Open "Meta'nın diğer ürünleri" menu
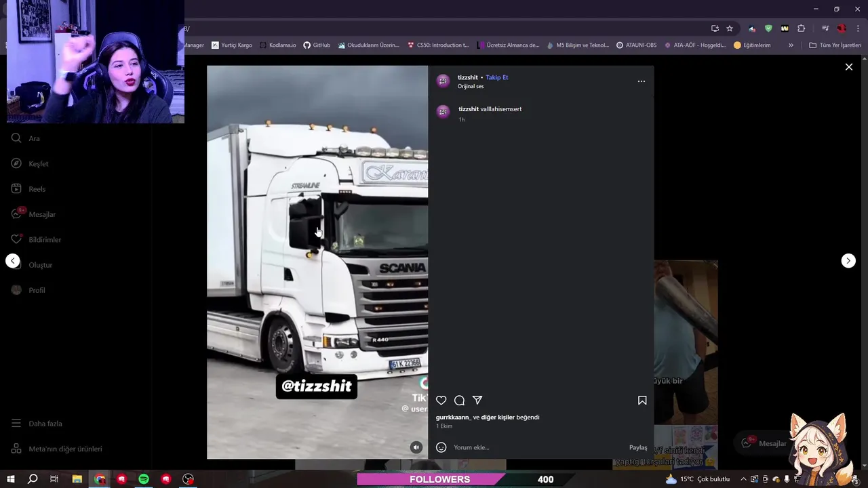The width and height of the screenshot is (868, 488). [x=57, y=449]
